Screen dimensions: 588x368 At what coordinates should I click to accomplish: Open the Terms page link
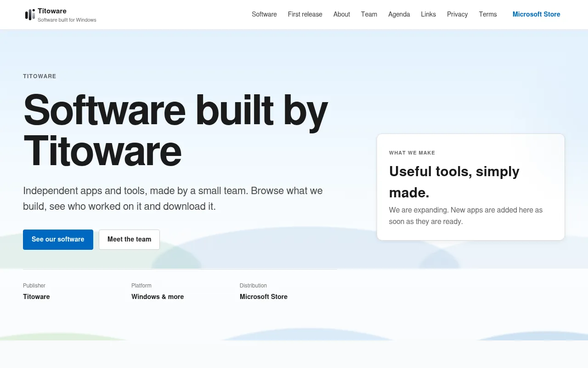[488, 14]
